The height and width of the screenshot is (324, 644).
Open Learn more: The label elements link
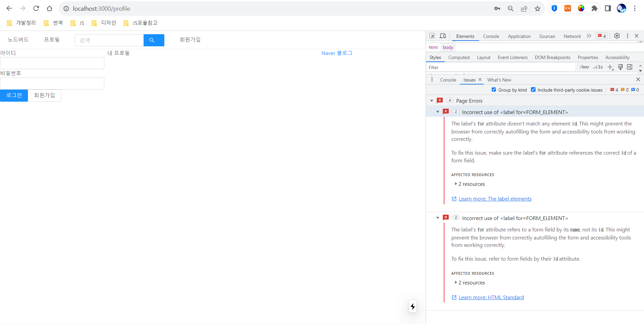point(495,199)
